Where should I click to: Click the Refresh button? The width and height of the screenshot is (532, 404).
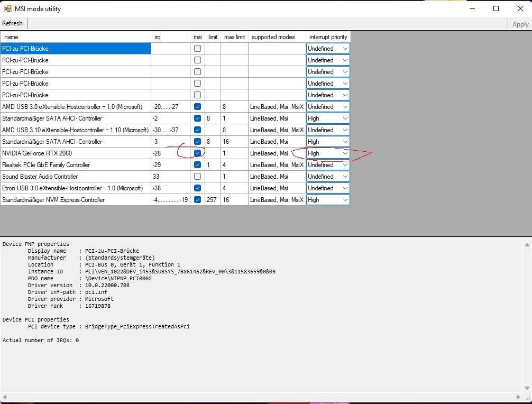[x=13, y=23]
